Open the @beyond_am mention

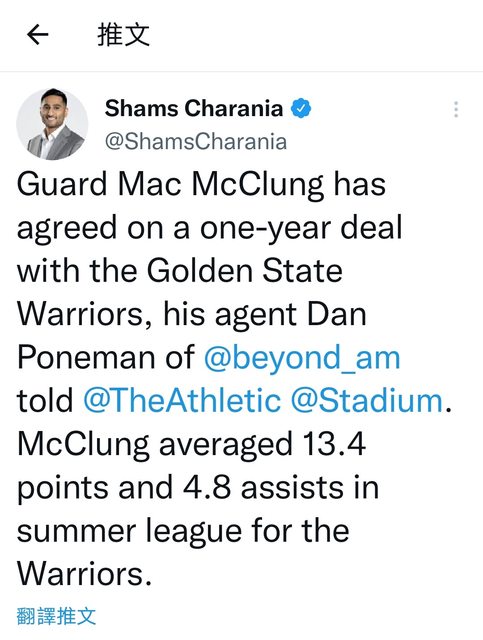[302, 358]
